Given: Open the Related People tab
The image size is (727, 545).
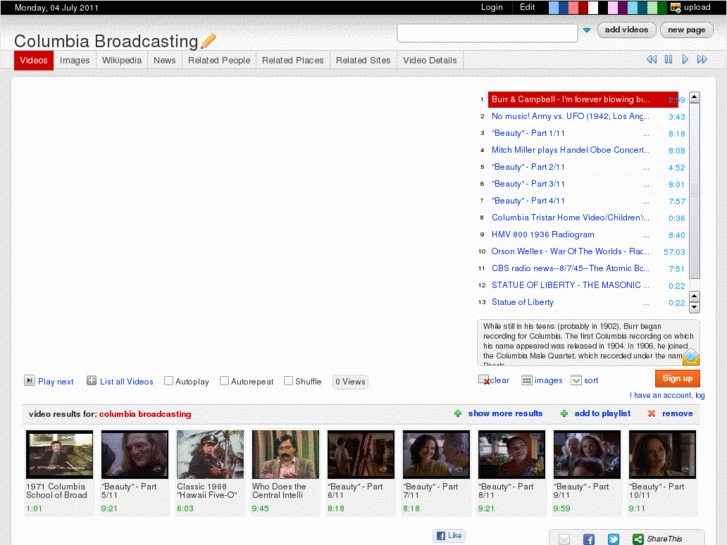Looking at the screenshot, I should (x=218, y=60).
